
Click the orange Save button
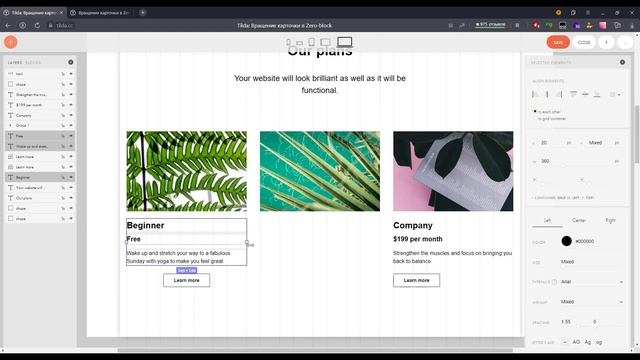coord(558,42)
